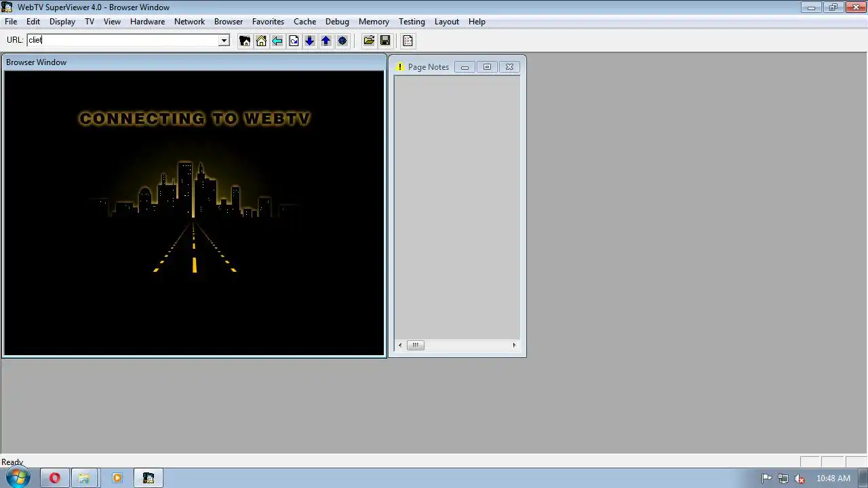The width and height of the screenshot is (868, 488).
Task: Open the Help menu
Action: (477, 22)
